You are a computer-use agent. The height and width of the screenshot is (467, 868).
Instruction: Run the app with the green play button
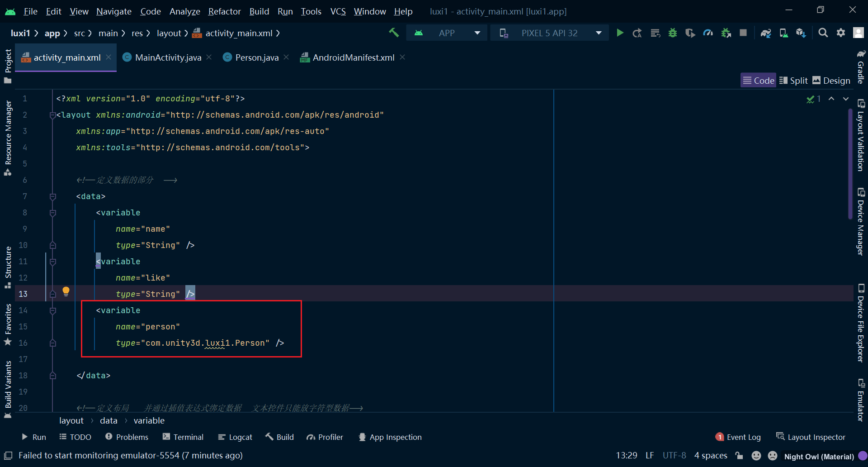click(x=620, y=33)
